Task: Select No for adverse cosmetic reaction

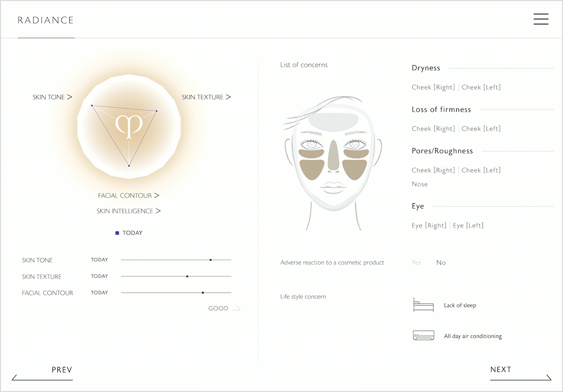Action: (x=441, y=262)
